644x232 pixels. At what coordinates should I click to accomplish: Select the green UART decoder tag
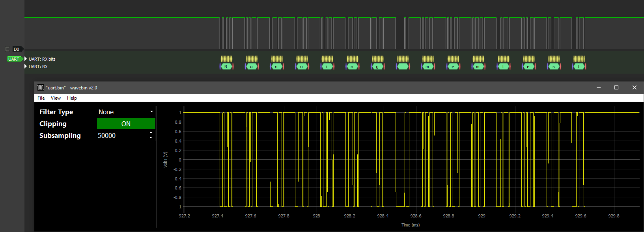(14, 59)
